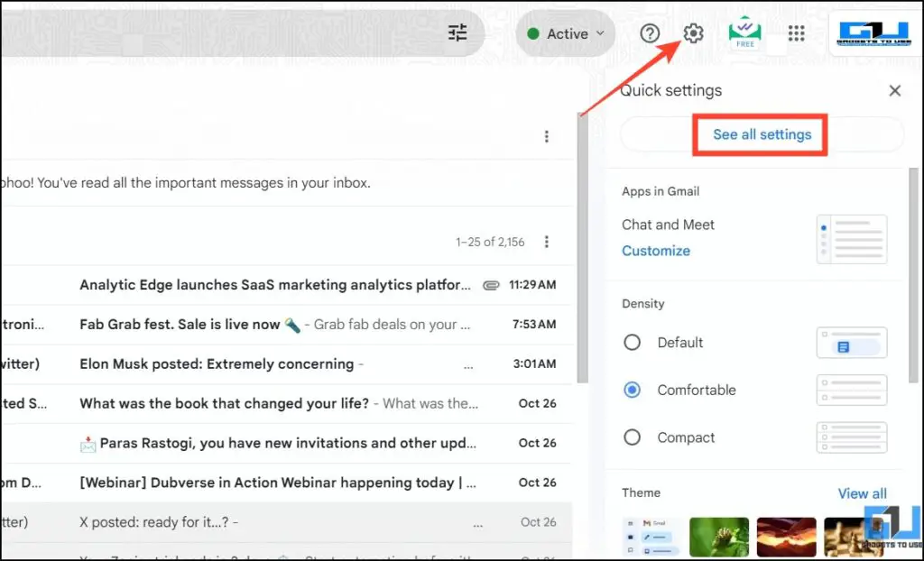This screenshot has height=561, width=924.
Task: Click the paperclip on the Analytic Edge email
Action: coord(491,284)
